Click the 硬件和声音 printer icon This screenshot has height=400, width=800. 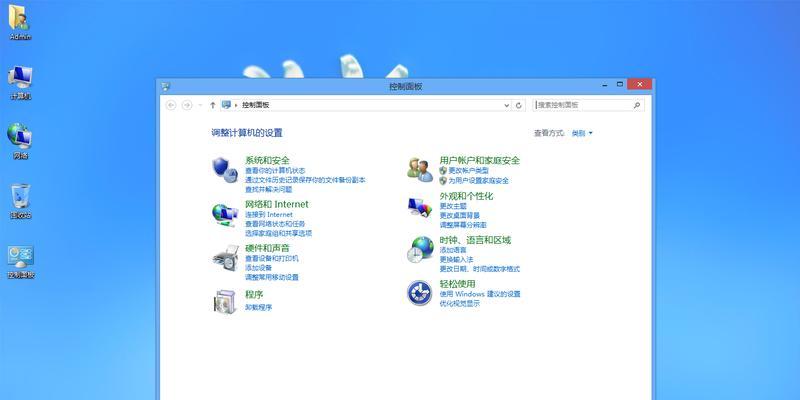pos(226,258)
